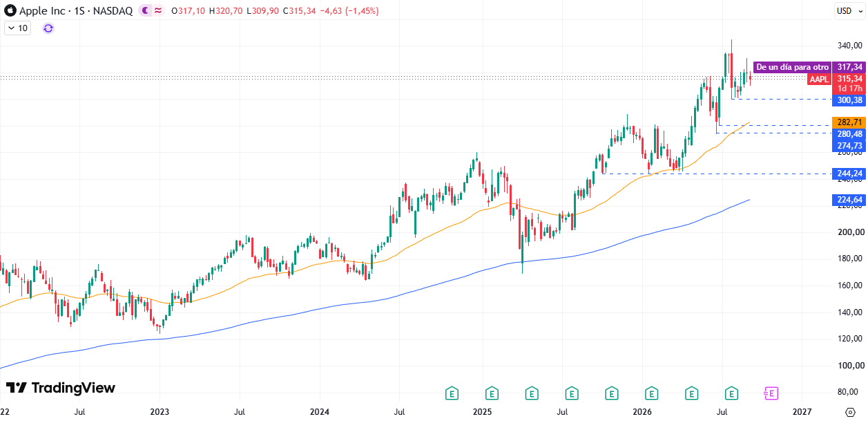Click the TradingView logo

point(61,388)
